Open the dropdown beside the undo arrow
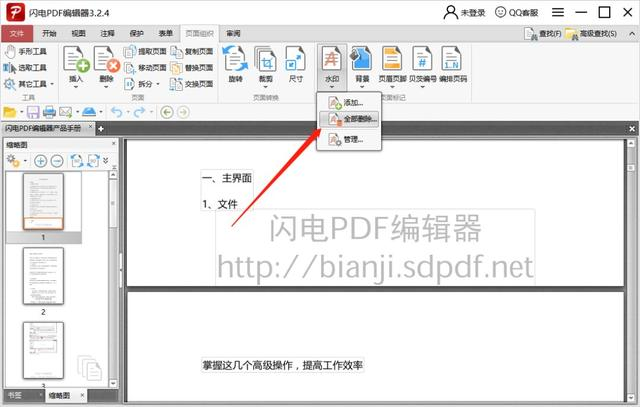The height and width of the screenshot is (407, 640). [x=127, y=112]
